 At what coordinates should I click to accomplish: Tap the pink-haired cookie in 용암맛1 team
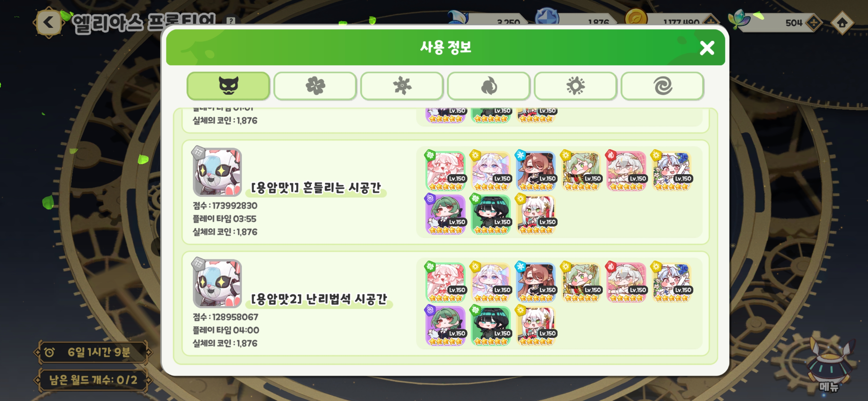[445, 171]
